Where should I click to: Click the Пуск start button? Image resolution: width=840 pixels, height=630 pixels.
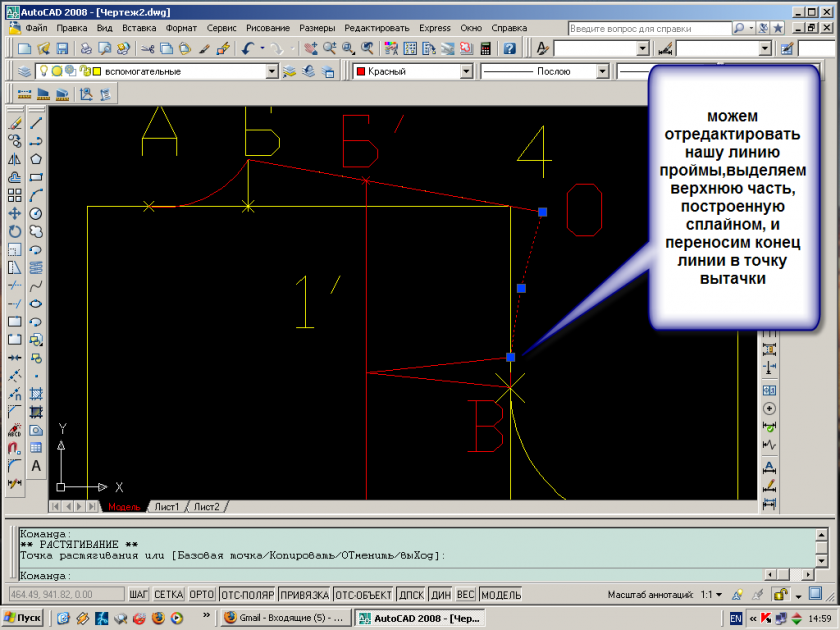[22, 618]
